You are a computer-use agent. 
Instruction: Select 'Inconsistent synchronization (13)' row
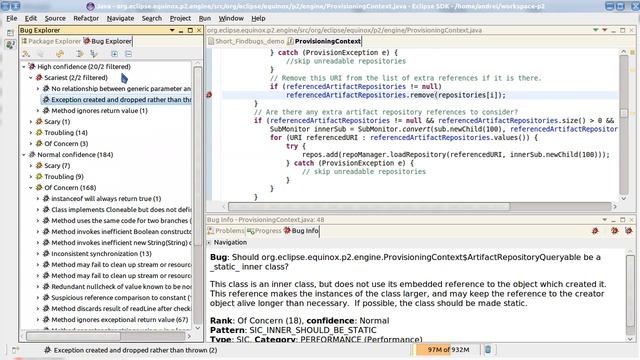pyautogui.click(x=97, y=254)
